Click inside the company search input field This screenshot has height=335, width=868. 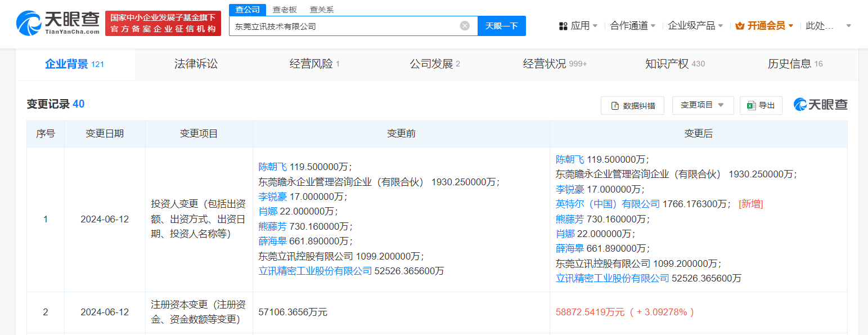click(x=349, y=25)
